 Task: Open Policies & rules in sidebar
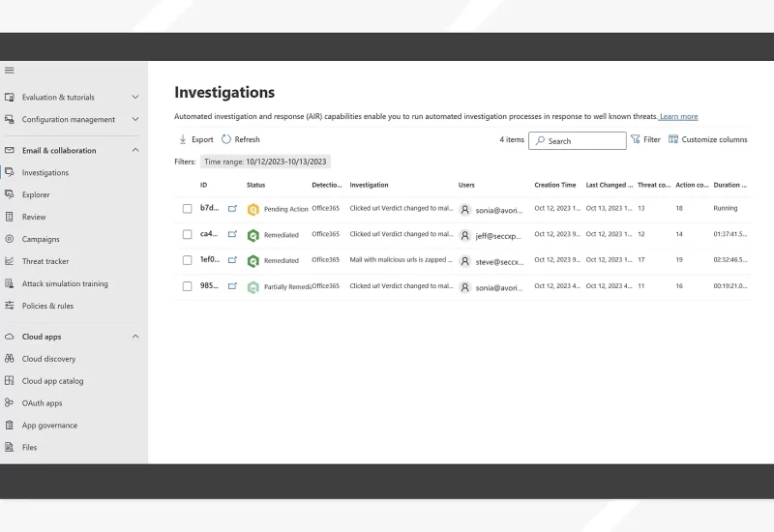click(47, 306)
